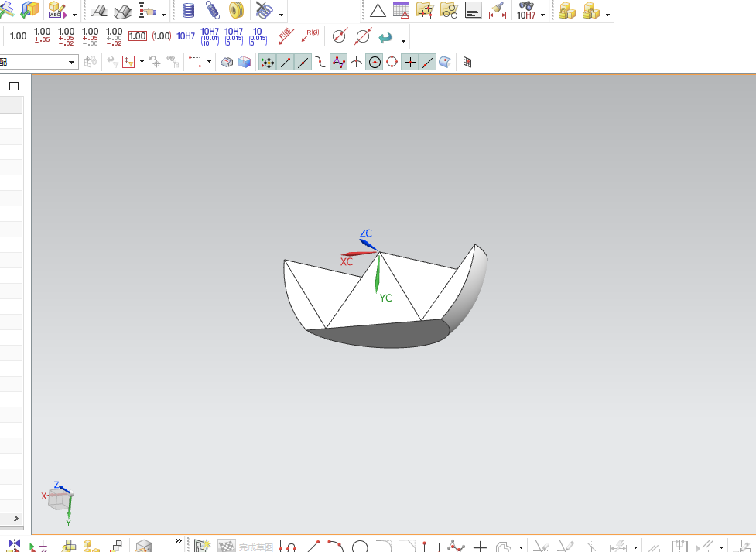Click the triangle feature control icon

tap(378, 11)
